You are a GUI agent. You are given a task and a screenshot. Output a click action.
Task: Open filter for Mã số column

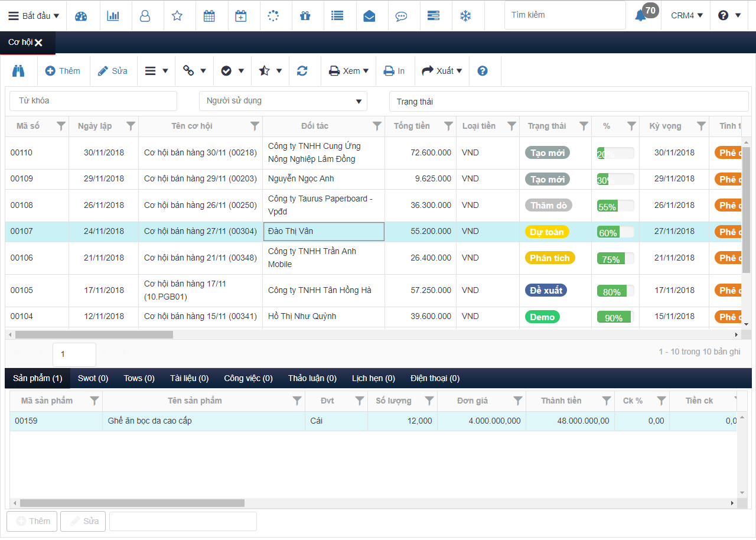(61, 126)
